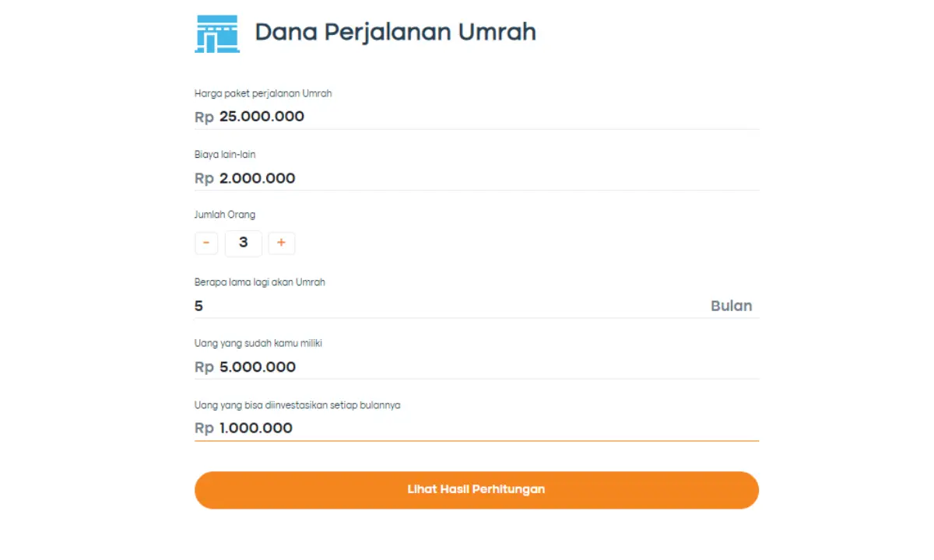This screenshot has height=560, width=934.
Task: Click the Harga paket perjalanan Umrah label
Action: point(263,93)
